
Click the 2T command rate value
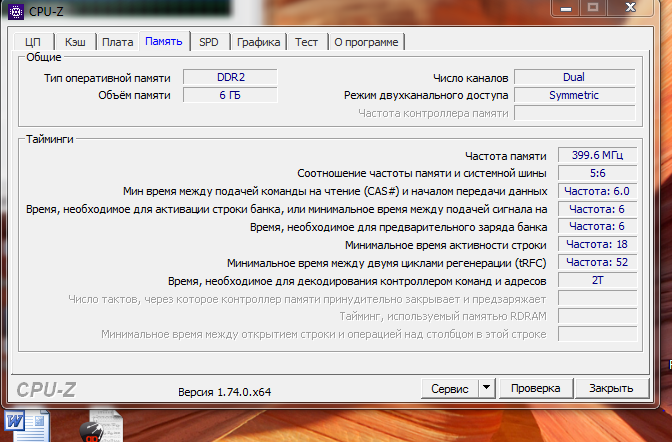597,280
